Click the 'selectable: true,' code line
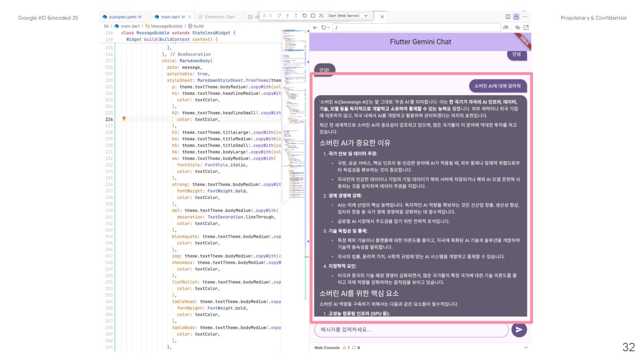 (x=188, y=74)
